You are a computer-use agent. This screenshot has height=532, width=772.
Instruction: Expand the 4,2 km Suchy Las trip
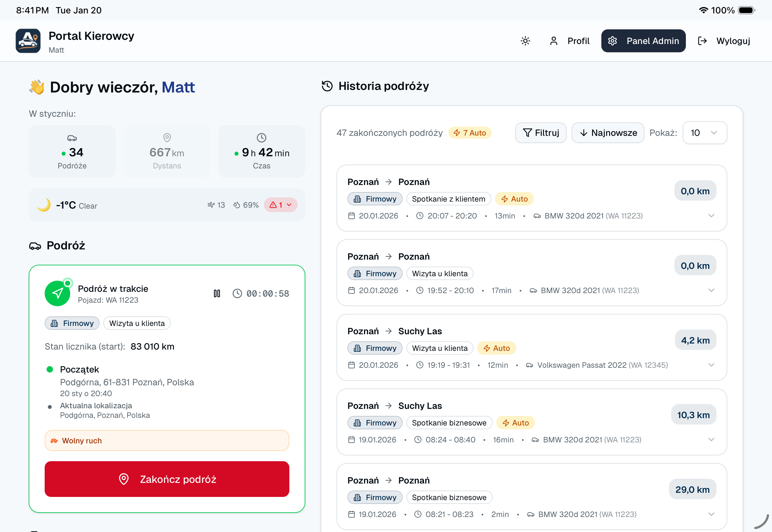point(711,365)
